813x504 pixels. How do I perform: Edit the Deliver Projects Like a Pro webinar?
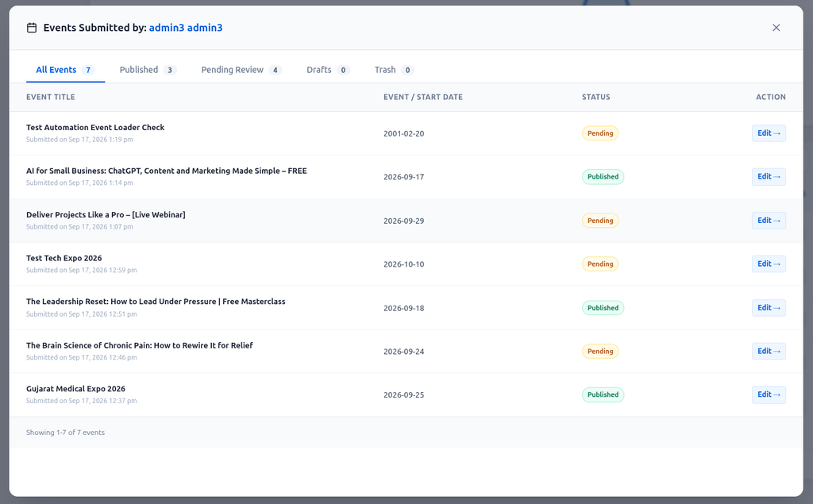tap(769, 221)
